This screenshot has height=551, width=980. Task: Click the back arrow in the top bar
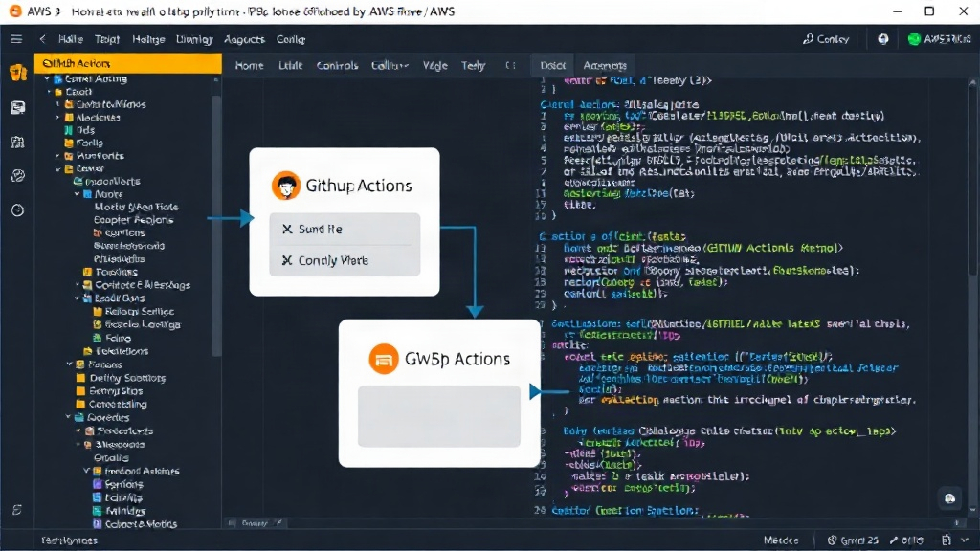point(42,39)
